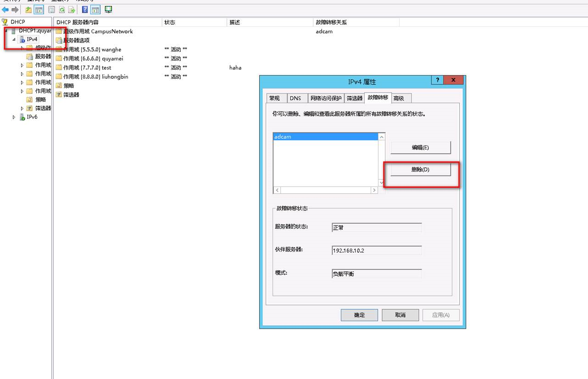The width and height of the screenshot is (588, 379).
Task: Expand the IPv6 tree node
Action: (x=14, y=117)
